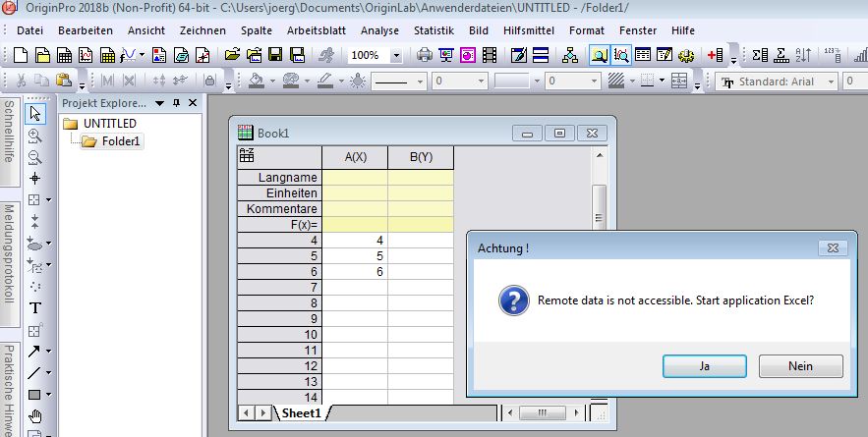The width and height of the screenshot is (868, 437).
Task: Click the save project floppy icon
Action: click(275, 55)
